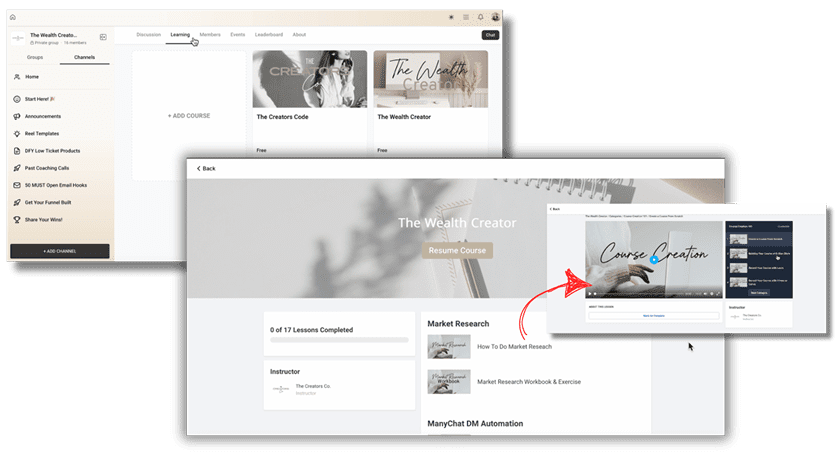Open the Home channel icon
The height and width of the screenshot is (471, 837).
pyautogui.click(x=17, y=77)
